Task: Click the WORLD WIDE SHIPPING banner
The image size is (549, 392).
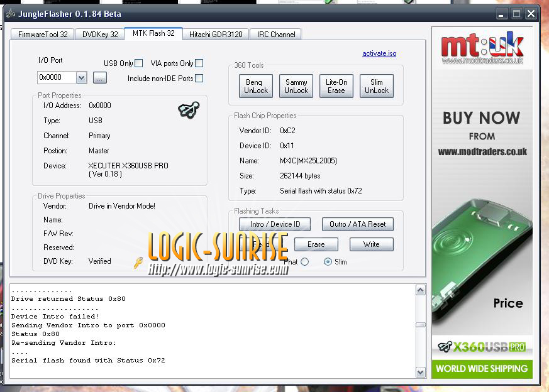Action: coord(482,369)
